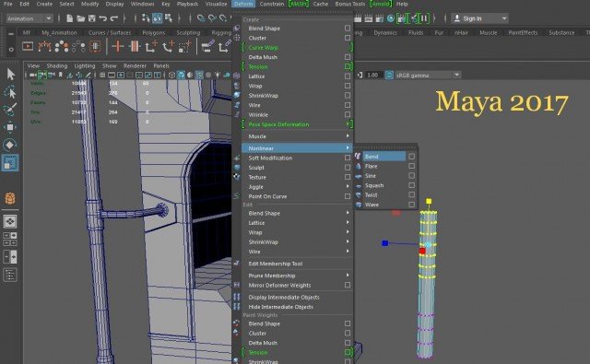The image size is (590, 364).
Task: Expand Pose Space Deformation submenu
Action: click(297, 124)
